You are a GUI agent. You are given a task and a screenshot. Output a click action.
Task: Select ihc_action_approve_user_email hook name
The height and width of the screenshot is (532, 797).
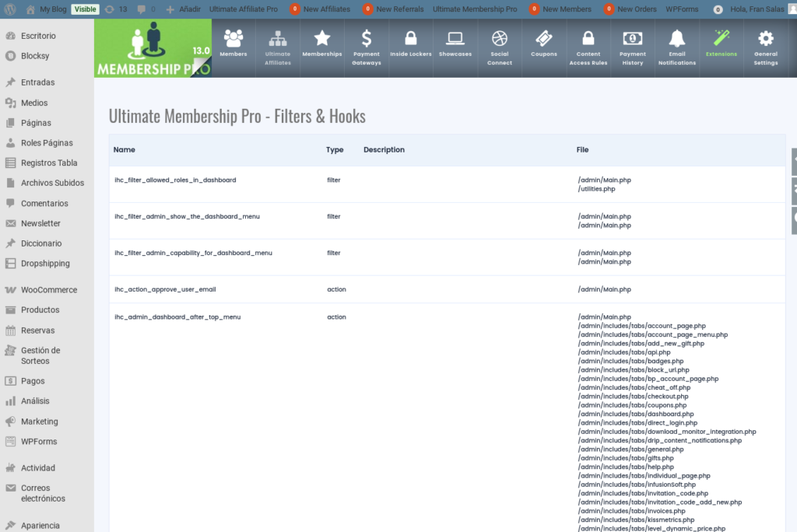165,289
